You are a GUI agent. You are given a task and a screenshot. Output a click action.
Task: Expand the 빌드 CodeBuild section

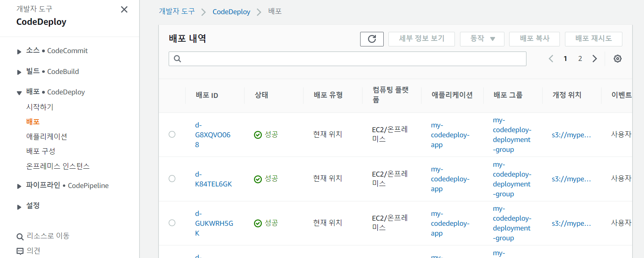pyautogui.click(x=19, y=72)
